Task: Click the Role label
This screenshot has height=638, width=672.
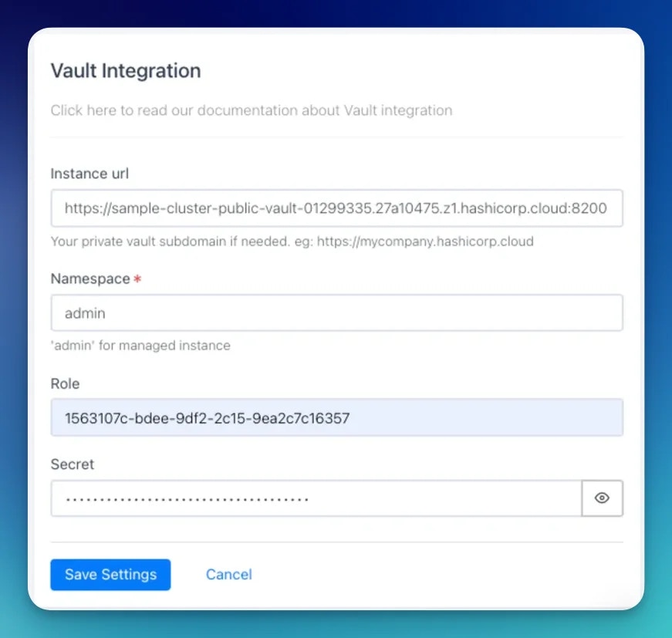Action: (x=65, y=383)
